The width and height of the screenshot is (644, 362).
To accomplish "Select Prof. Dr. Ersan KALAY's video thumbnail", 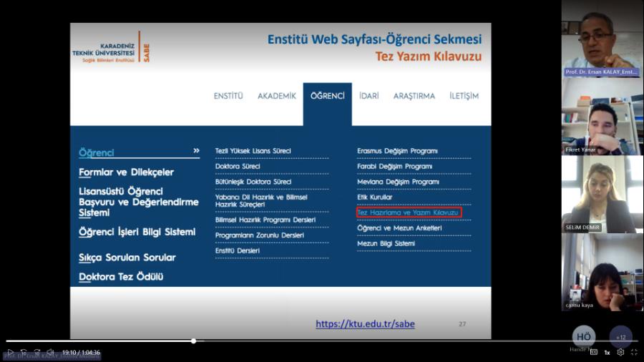I will tap(602, 39).
